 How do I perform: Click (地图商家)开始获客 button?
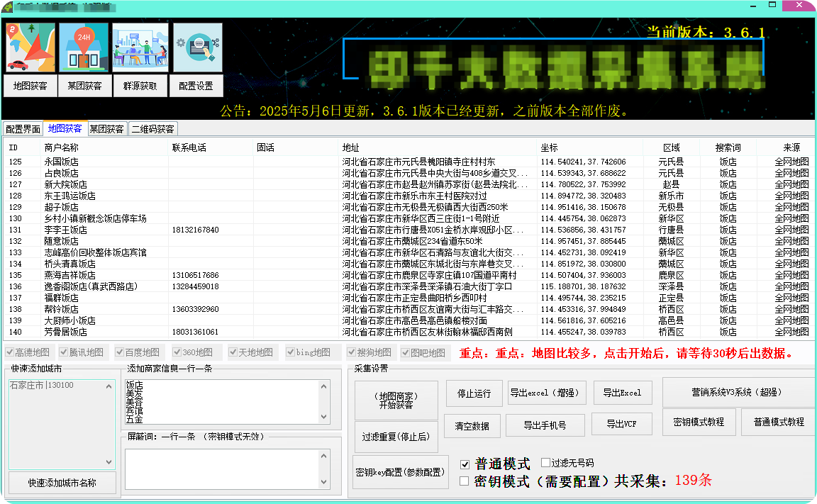click(x=396, y=401)
